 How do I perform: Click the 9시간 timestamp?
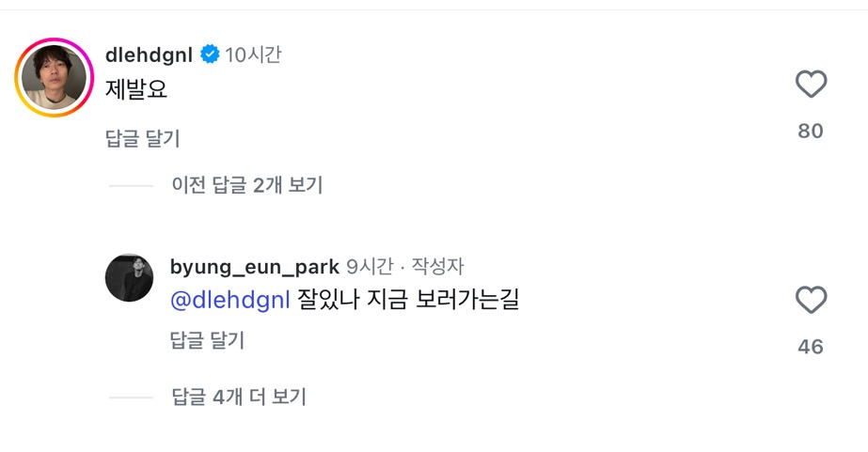point(372,267)
